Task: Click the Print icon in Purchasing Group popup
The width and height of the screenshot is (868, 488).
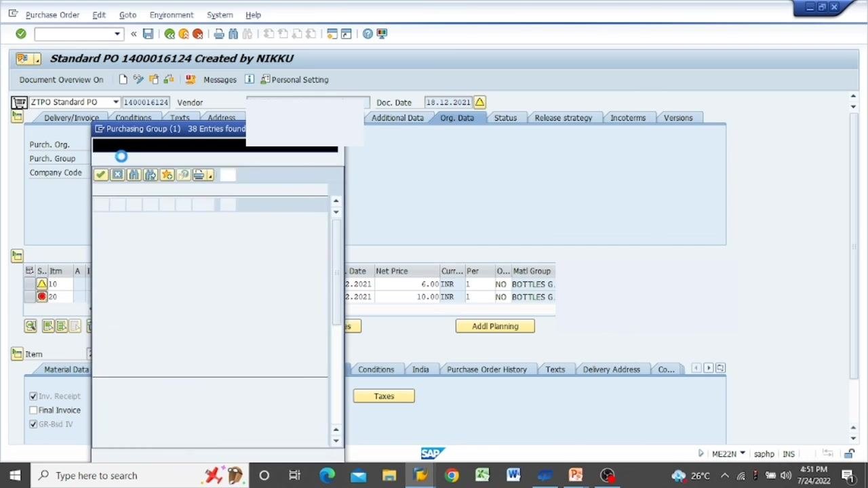Action: tap(199, 175)
